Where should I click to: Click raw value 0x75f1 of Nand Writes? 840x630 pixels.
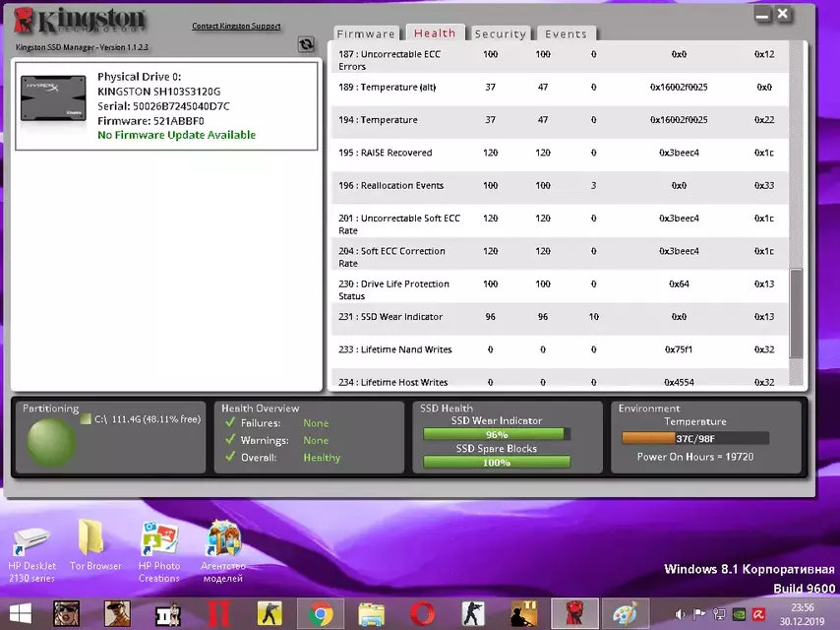(679, 349)
